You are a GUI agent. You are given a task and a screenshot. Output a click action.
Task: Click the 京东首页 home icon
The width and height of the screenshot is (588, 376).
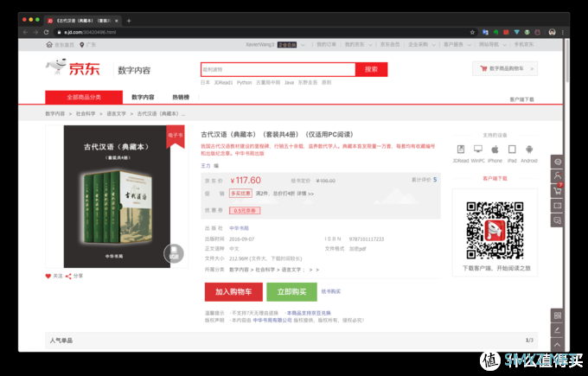point(49,45)
